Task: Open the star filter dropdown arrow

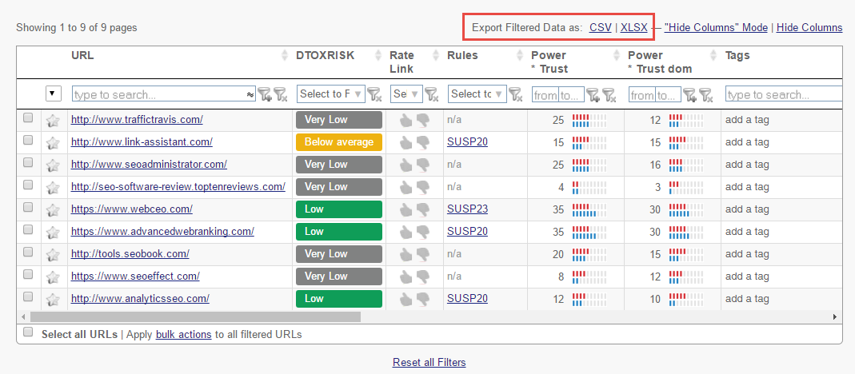Action: (52, 94)
